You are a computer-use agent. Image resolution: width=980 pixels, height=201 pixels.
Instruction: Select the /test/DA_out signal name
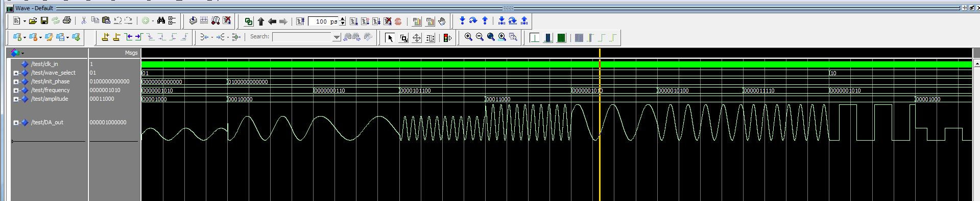(x=47, y=122)
